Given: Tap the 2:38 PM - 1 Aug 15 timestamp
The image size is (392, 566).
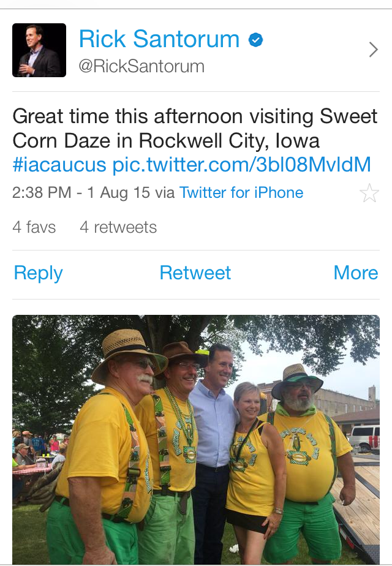Looking at the screenshot, I should pos(81,193).
